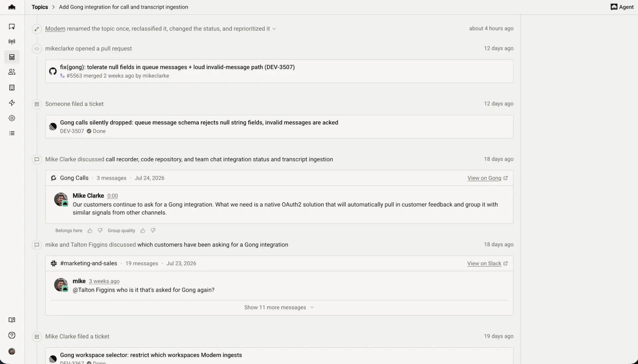Thumbs down for Belongs here
The height and width of the screenshot is (364, 638).
(100, 231)
